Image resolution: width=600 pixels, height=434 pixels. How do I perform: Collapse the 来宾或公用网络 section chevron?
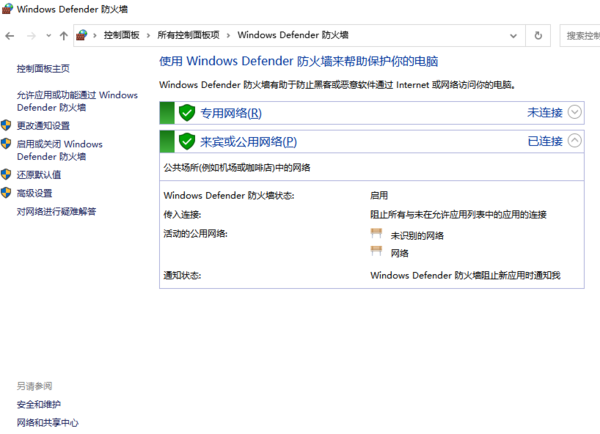coord(574,141)
